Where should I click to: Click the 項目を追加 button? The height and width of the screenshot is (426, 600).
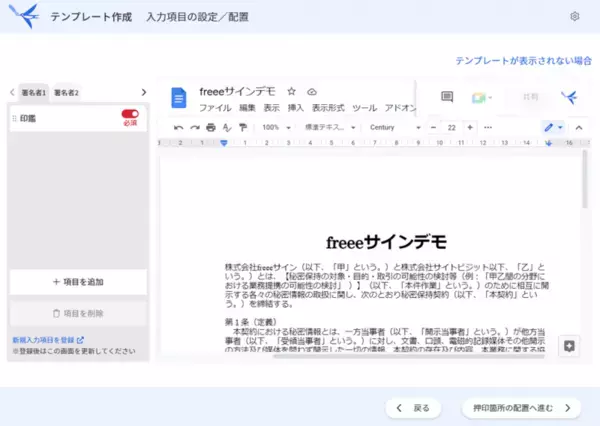click(x=78, y=282)
